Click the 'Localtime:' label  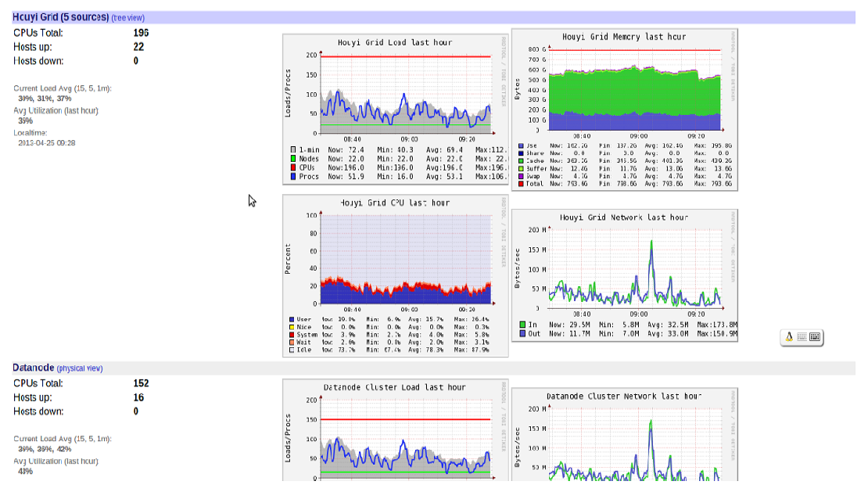coord(30,133)
